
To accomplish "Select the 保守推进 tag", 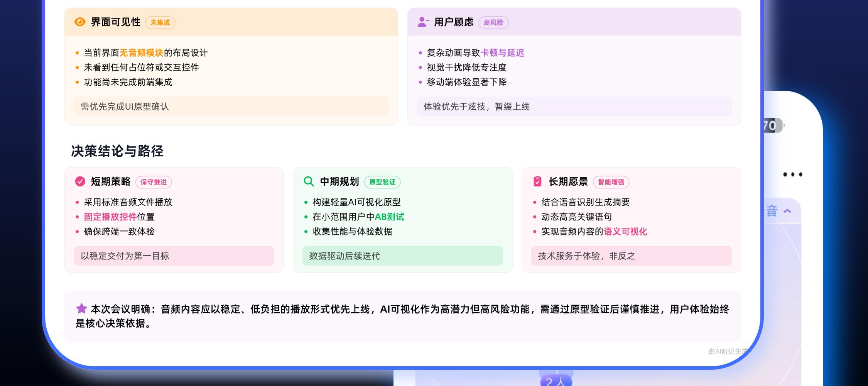I will 154,182.
